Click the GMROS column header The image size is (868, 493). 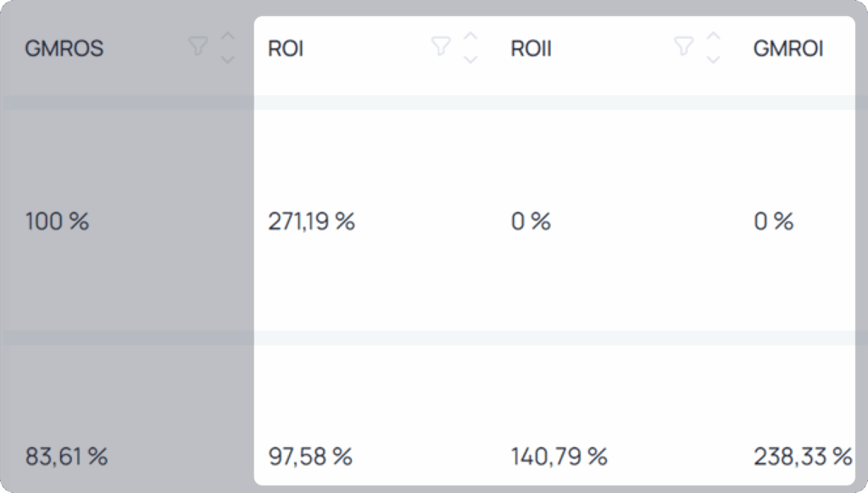(x=64, y=48)
